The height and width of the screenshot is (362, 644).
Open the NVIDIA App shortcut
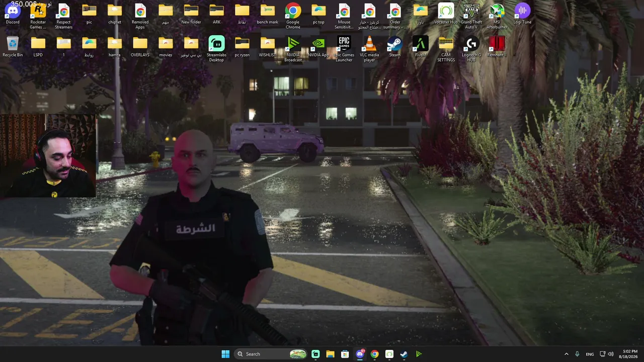click(318, 47)
